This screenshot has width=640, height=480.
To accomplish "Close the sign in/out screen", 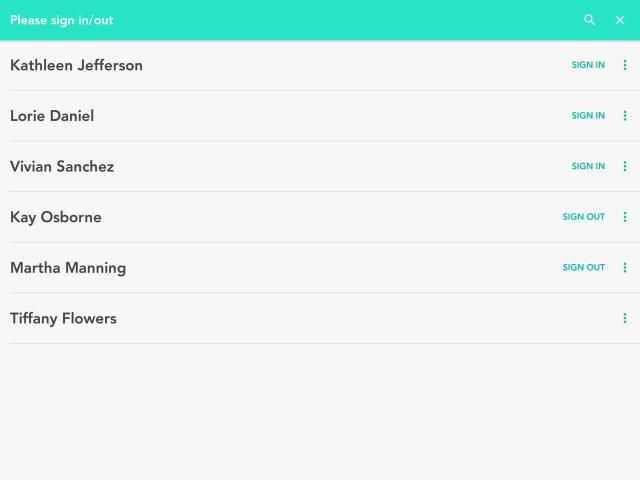I will point(620,20).
